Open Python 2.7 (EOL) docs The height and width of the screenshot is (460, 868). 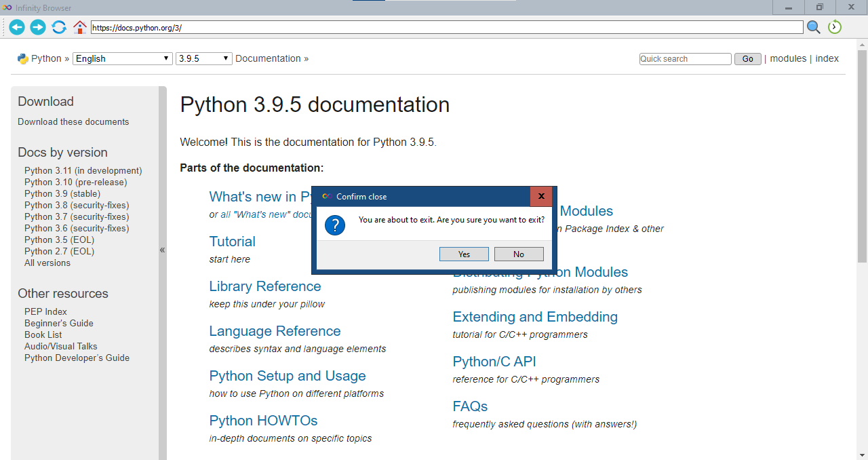pyautogui.click(x=60, y=252)
